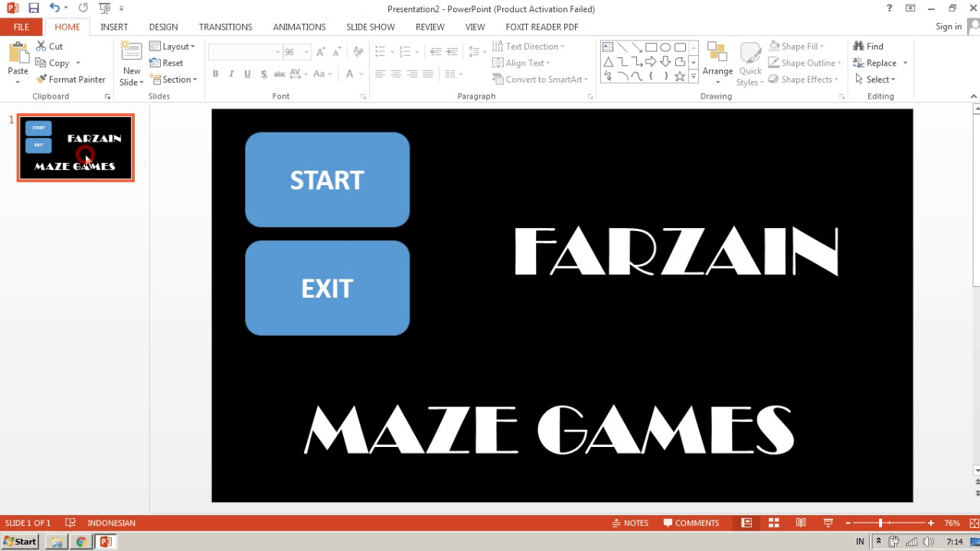Reset the slide layout
The image size is (980, 551).
(x=166, y=63)
